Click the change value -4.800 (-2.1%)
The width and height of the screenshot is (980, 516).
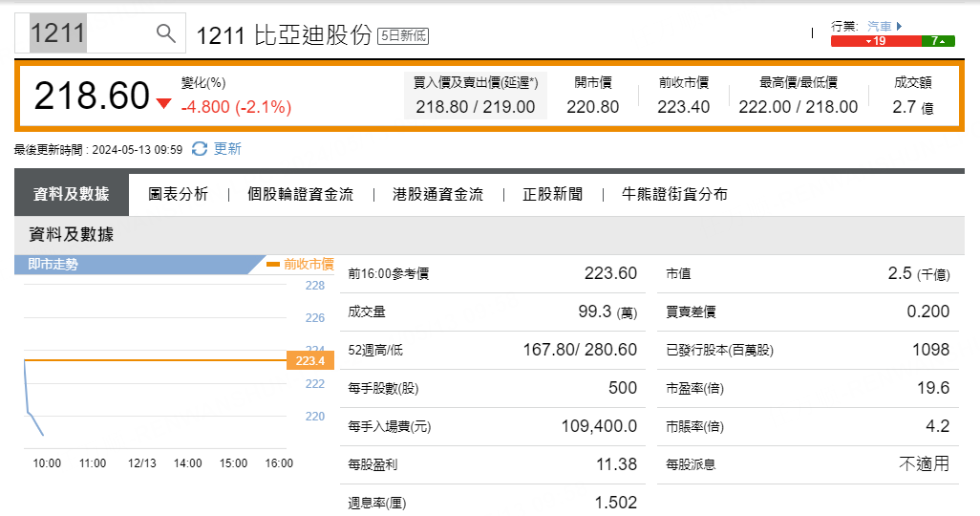(236, 107)
